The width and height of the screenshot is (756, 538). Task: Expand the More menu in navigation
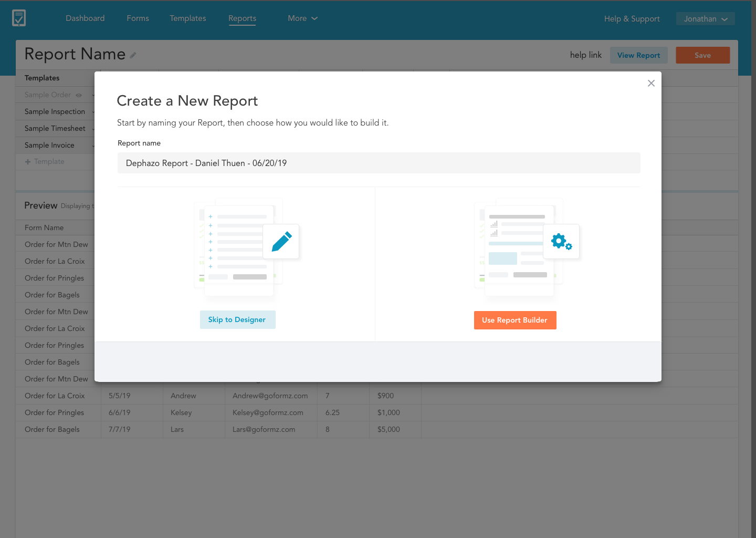tap(302, 18)
